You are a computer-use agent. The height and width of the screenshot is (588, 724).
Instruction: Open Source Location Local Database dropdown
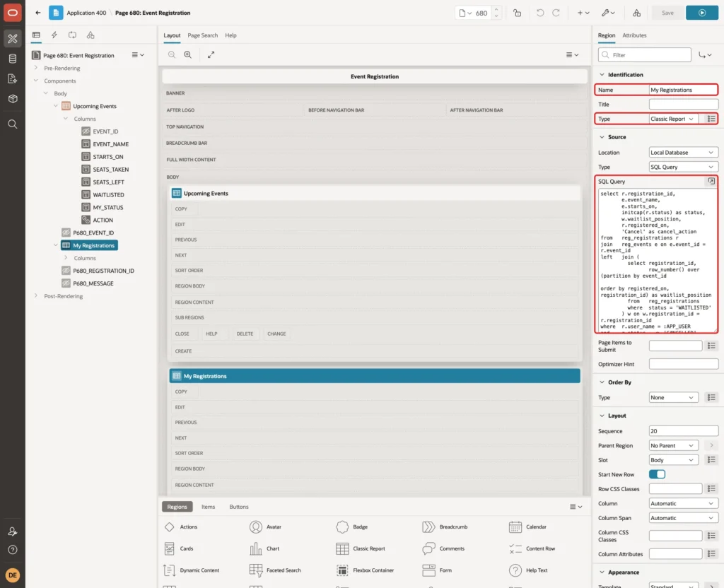[x=684, y=153]
